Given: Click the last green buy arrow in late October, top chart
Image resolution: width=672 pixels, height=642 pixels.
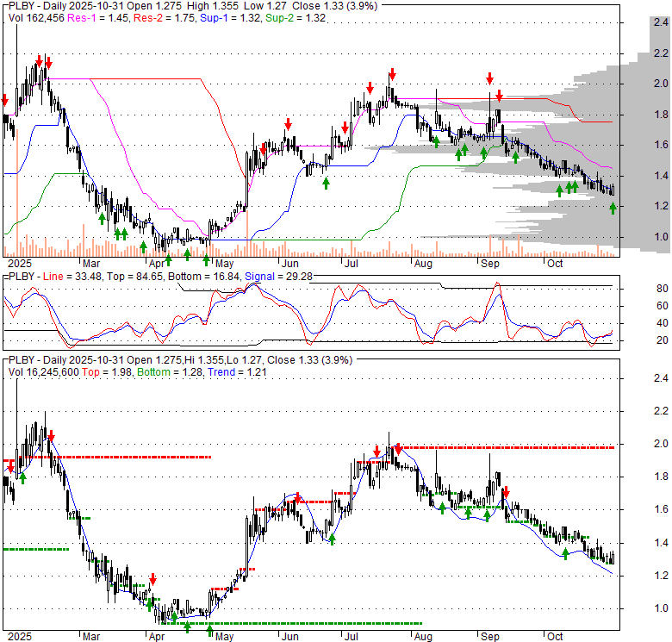Looking at the screenshot, I should pyautogui.click(x=613, y=209).
